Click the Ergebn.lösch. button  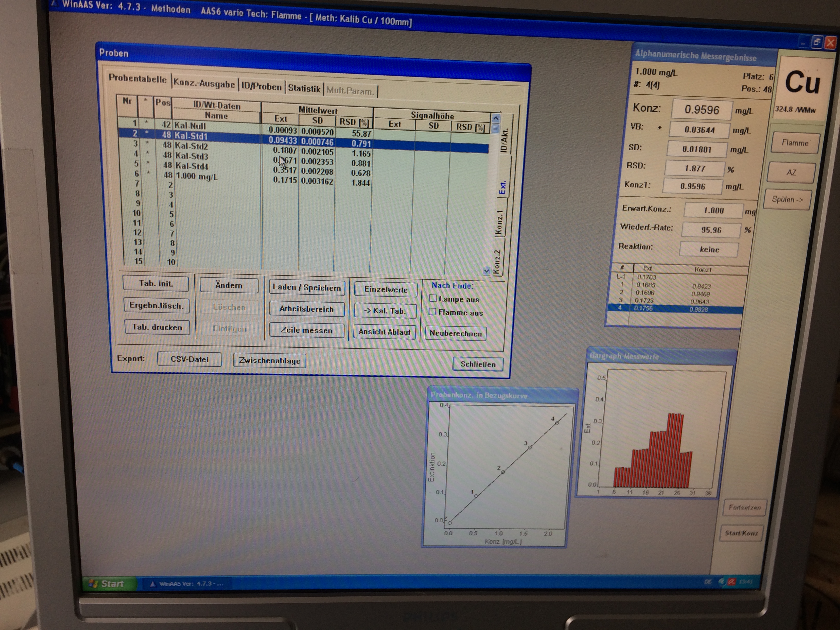(156, 305)
